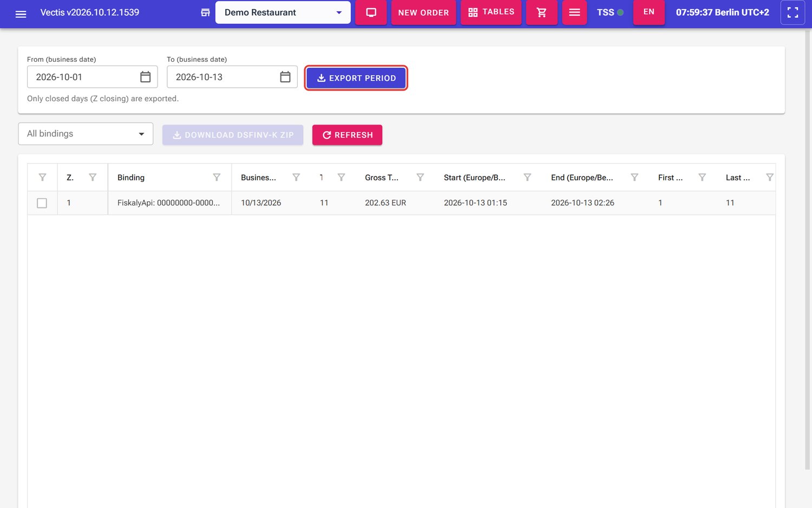
Task: Click the TABLES button
Action: coord(491,12)
